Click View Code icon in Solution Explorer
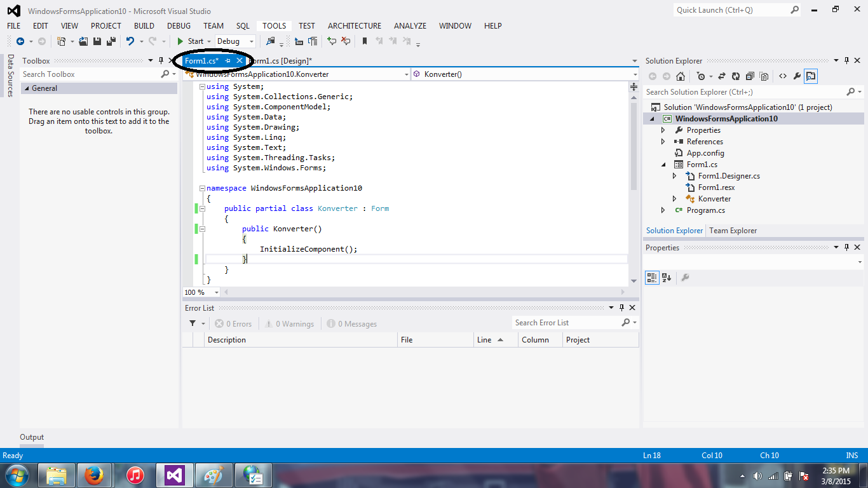The width and height of the screenshot is (868, 488). pos(783,76)
